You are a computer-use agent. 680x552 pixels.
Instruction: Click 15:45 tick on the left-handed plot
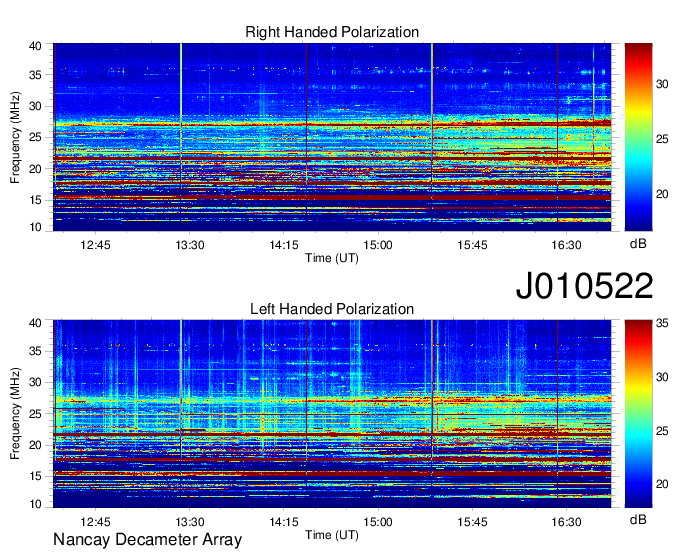[x=472, y=522]
